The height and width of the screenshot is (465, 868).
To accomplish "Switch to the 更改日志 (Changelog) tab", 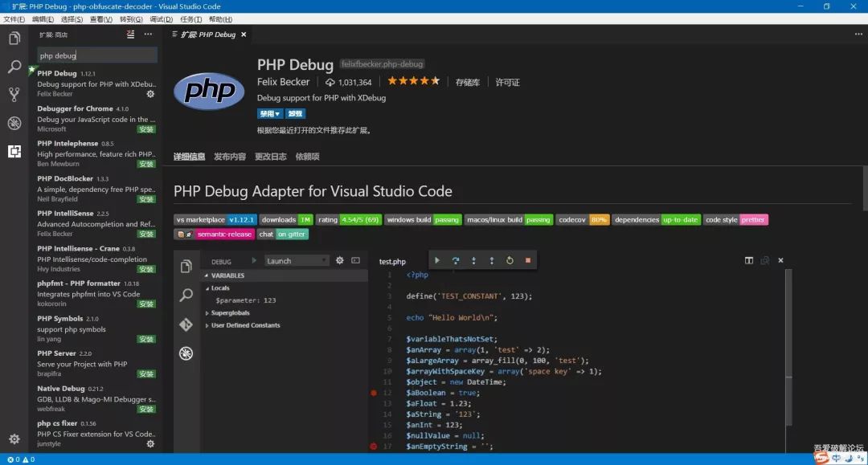I will point(271,157).
